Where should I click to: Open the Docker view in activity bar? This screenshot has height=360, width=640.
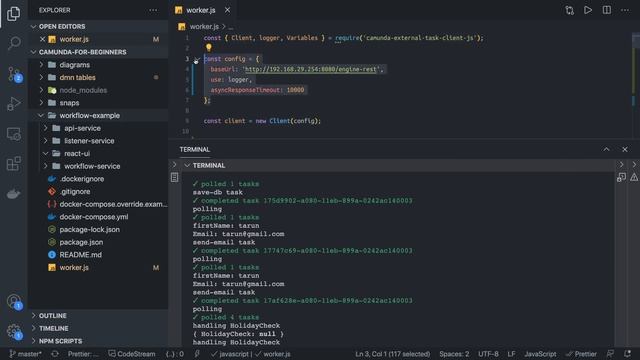coord(13,194)
